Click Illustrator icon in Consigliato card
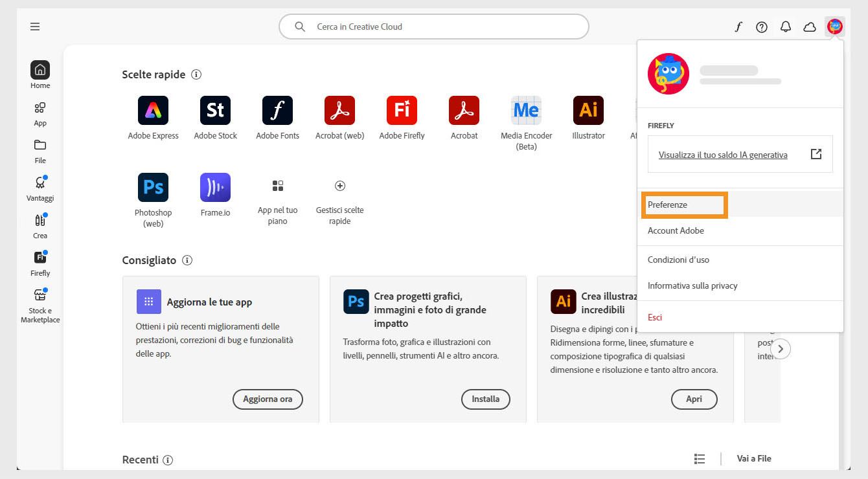868x479 pixels. click(564, 302)
